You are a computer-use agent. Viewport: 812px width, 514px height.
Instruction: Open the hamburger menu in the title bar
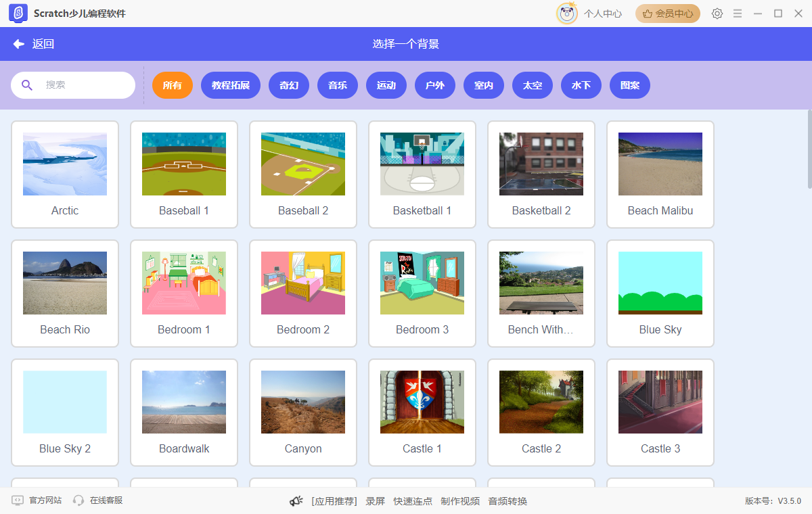coord(737,14)
